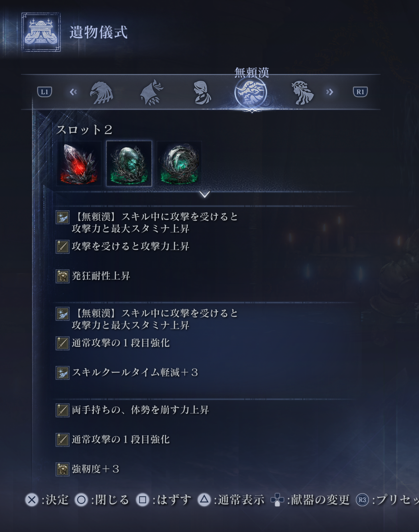This screenshot has width=419, height=532.
Task: Pick the swirling green orb relic
Action: [x=179, y=163]
